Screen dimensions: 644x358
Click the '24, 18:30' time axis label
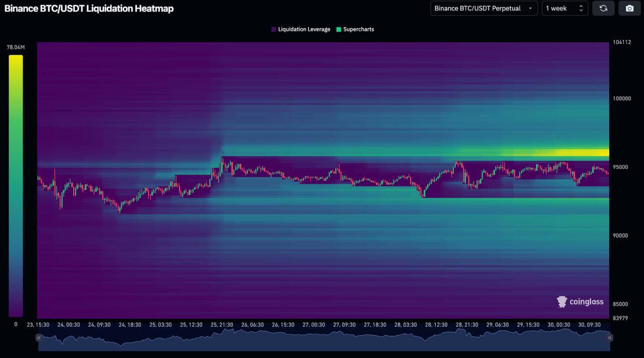click(130, 325)
